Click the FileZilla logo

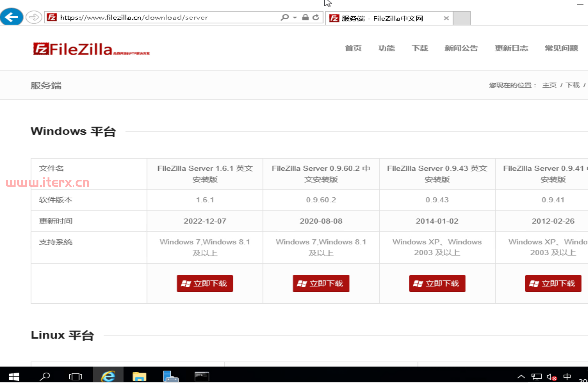(x=91, y=49)
